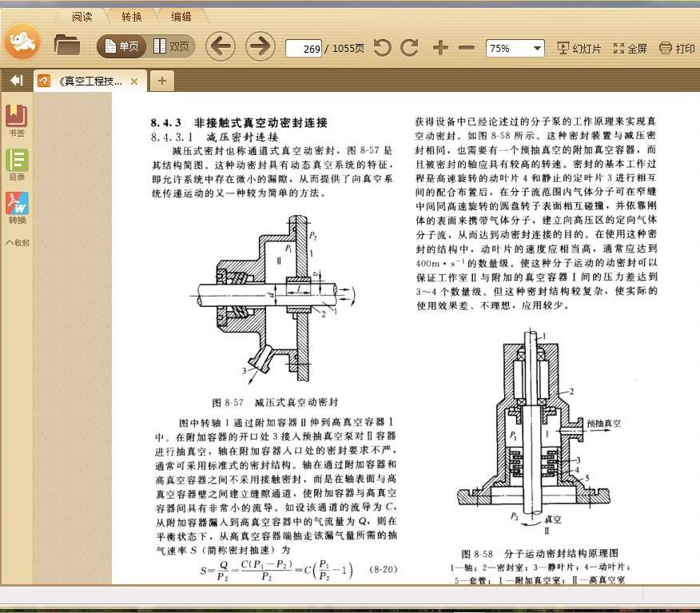Click the equation number (8-20)

click(x=383, y=569)
